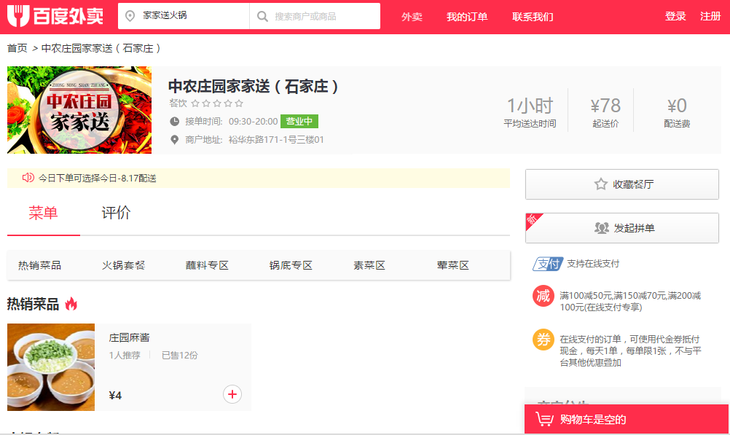The image size is (730, 435).
Task: Open 我的订单 in top navigation
Action: [x=467, y=17]
